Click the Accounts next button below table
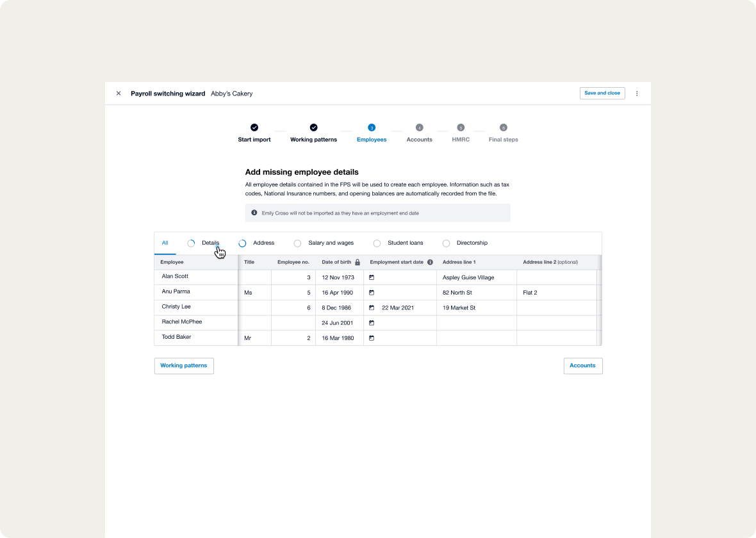The image size is (756, 538). pos(582,366)
